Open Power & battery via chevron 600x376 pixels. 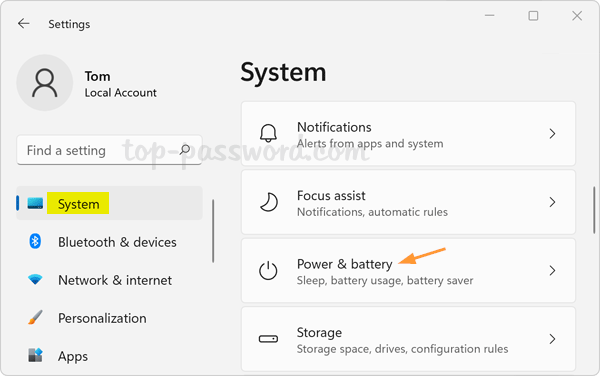[552, 270]
